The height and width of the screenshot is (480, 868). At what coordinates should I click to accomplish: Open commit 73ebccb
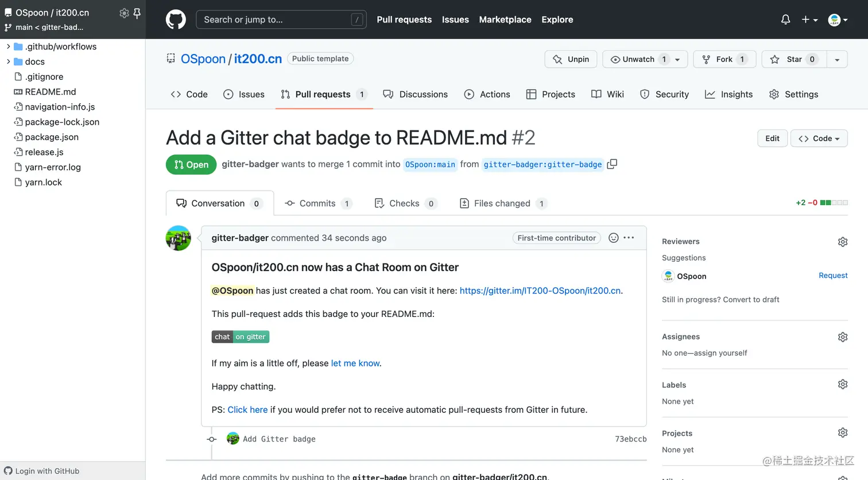(630, 439)
